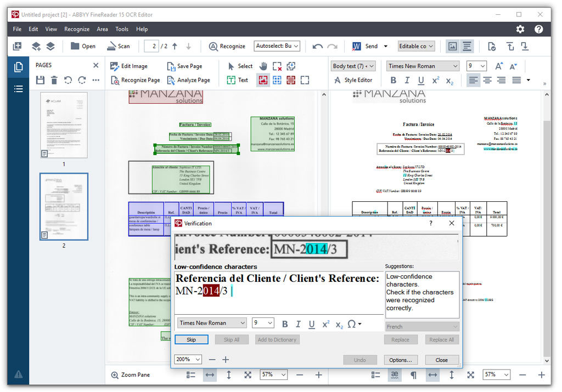Open the settings gear icon

(x=520, y=29)
